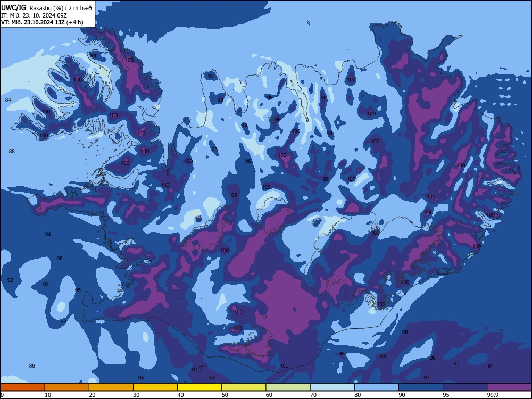This screenshot has width=532, height=399.
Task: Click the '84' humidity value on the map
Action: (x=8, y=100)
